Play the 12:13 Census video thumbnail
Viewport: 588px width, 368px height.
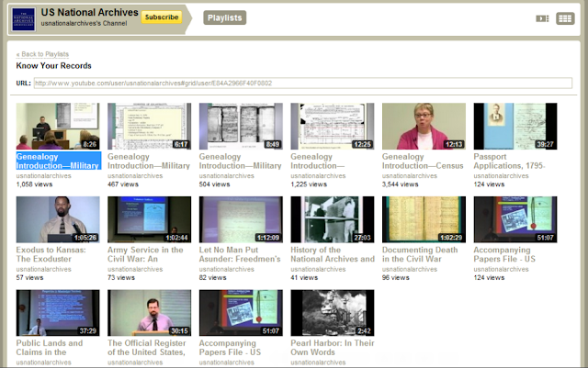(x=424, y=127)
